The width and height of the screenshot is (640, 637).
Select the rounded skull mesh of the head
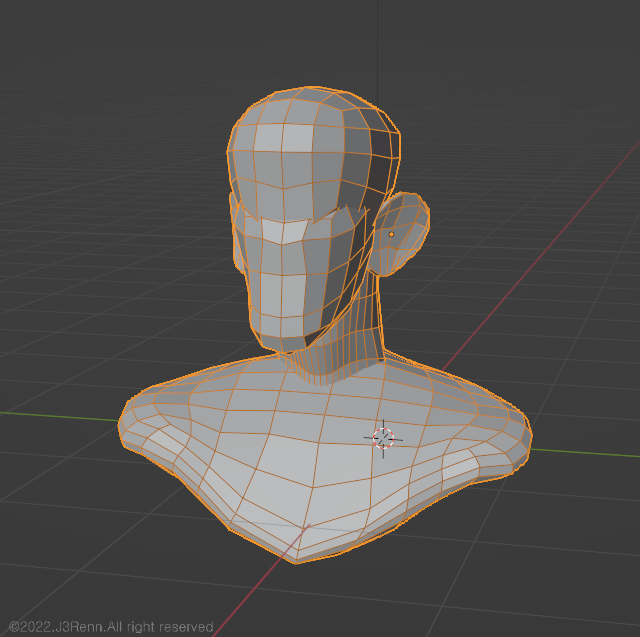[x=313, y=155]
